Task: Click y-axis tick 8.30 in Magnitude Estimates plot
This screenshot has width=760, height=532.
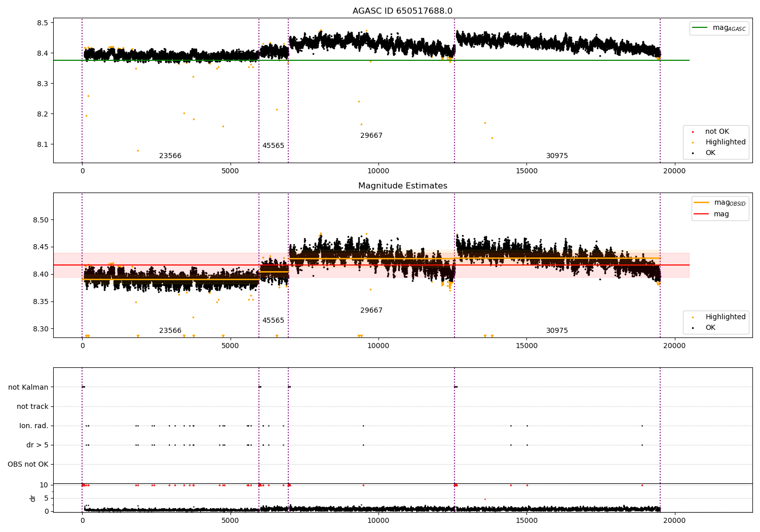Action: (x=41, y=329)
